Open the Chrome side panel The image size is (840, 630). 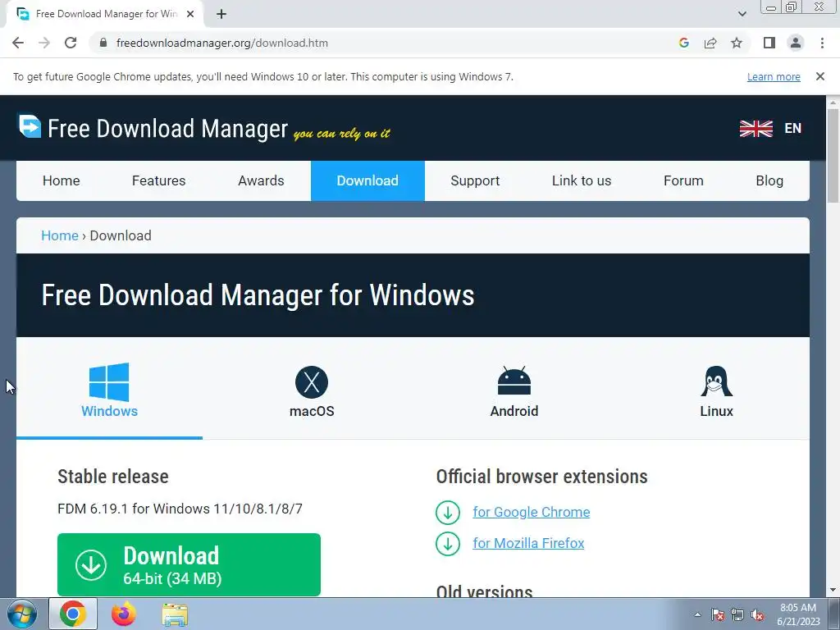pyautogui.click(x=769, y=43)
